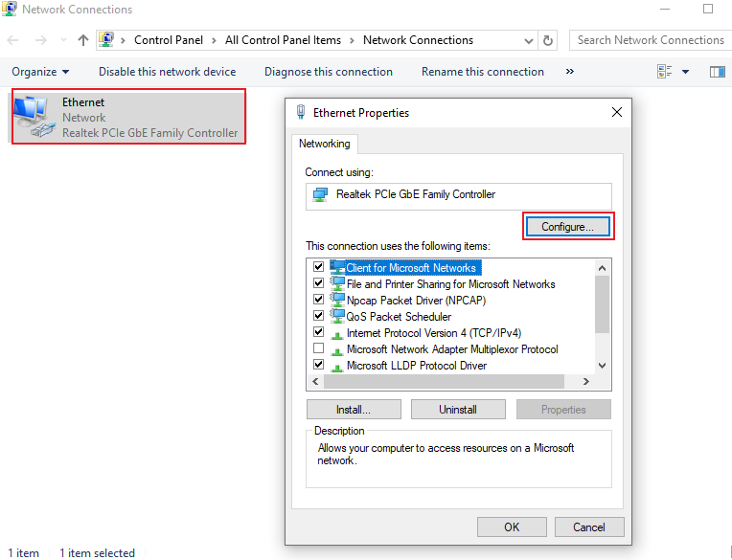Choose Rename this connection

coord(482,72)
